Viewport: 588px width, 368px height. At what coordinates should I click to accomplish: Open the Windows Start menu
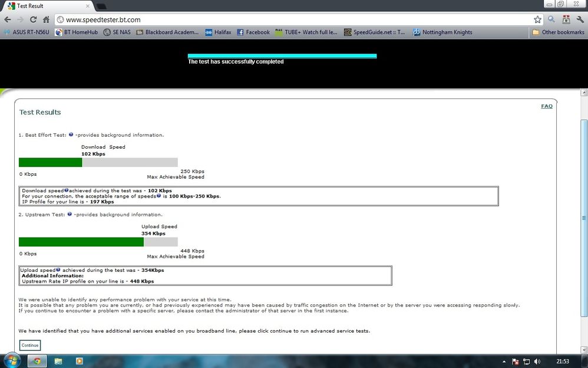pos(11,361)
